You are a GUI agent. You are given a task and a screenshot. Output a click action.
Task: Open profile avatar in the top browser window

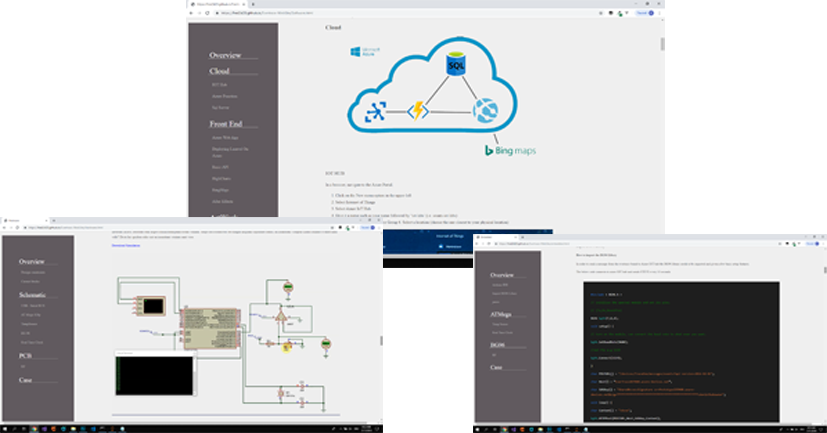point(651,13)
